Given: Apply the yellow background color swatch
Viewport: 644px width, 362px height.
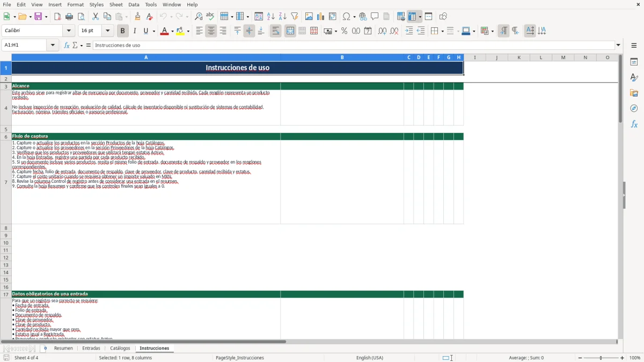Looking at the screenshot, I should click(180, 31).
